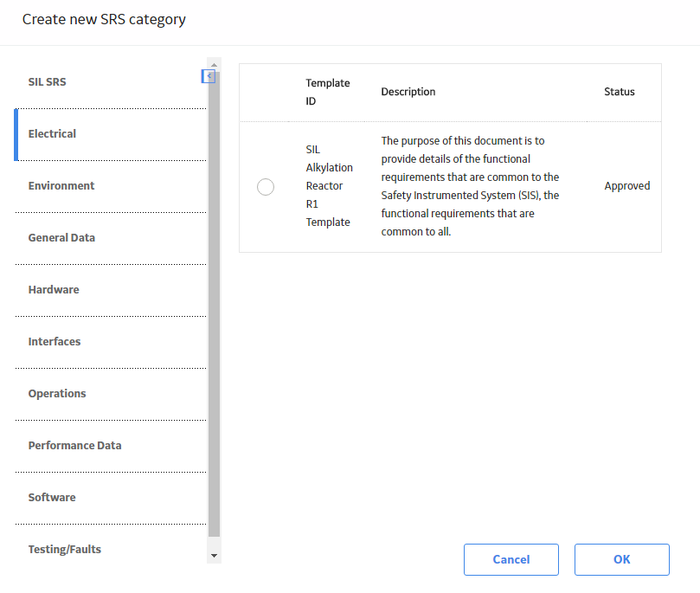
Task: Click the scrollbar down arrow in the category list
Action: (215, 556)
